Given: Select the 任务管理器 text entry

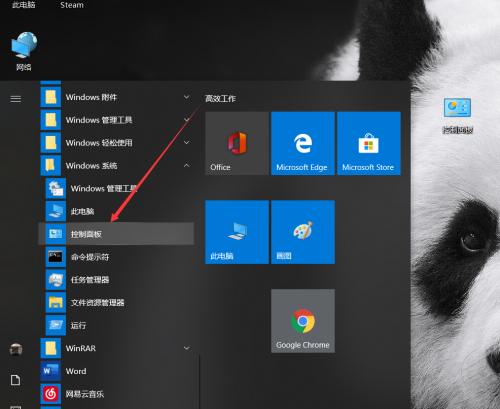Looking at the screenshot, I should 90,280.
